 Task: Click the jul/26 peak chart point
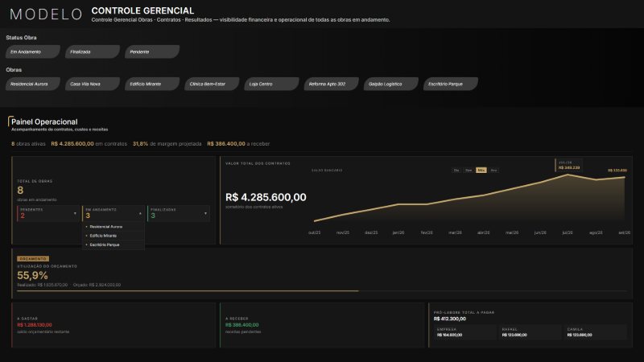(568, 175)
